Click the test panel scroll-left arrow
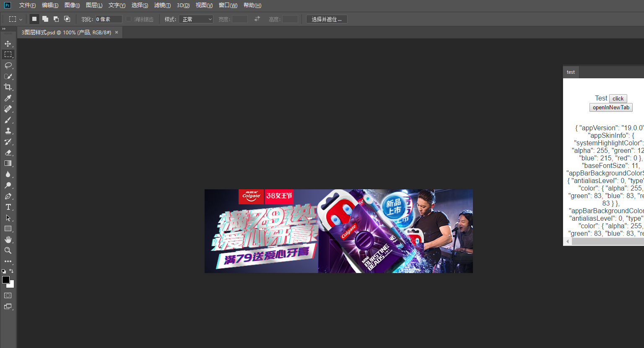The width and height of the screenshot is (644, 348). tap(568, 242)
